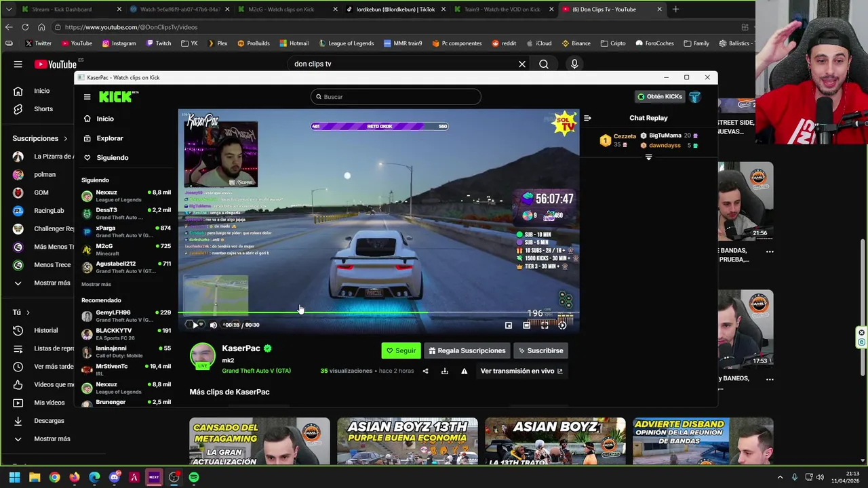This screenshot has height=488, width=868.
Task: Clear the YouTube search text
Action: click(522, 64)
